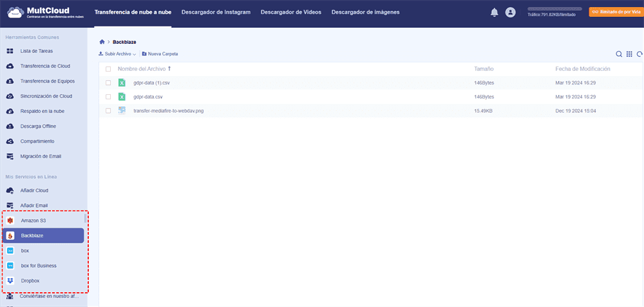Click the Dropbox icon
This screenshot has height=307, width=644.
(11, 281)
